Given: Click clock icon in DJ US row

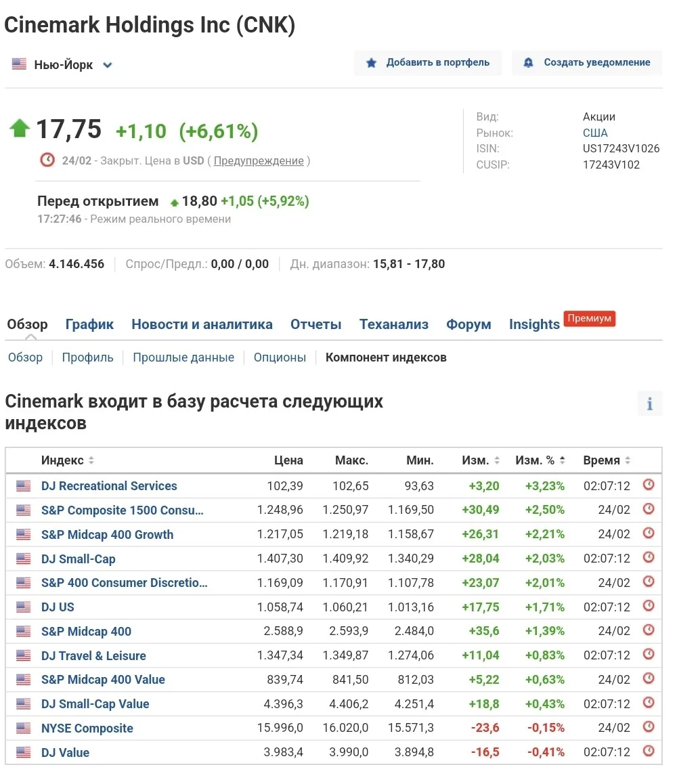Looking at the screenshot, I should coord(649,606).
